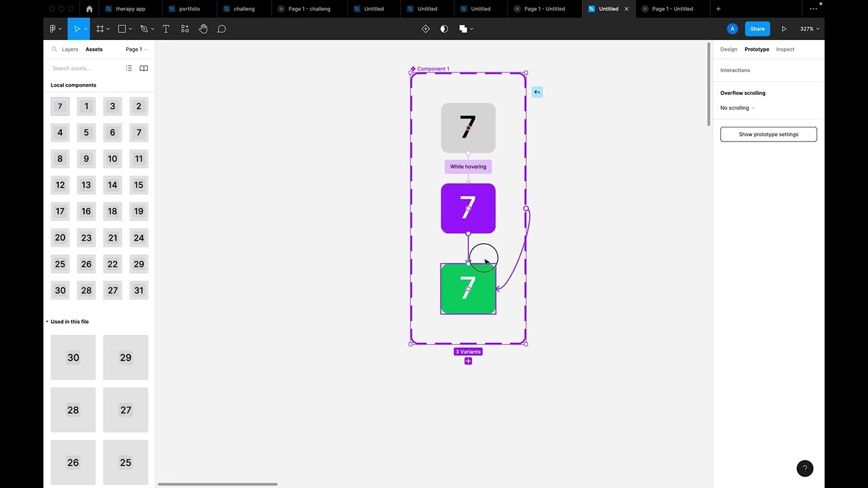Click the canvas vertical scrollbar

click(x=709, y=84)
